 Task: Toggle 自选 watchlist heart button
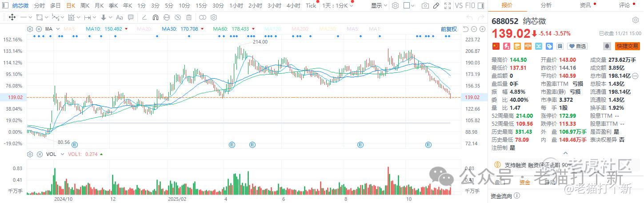[x=576, y=46]
